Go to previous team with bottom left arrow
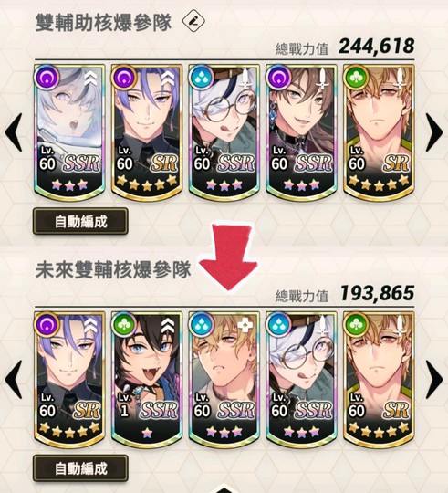448x493 pixels. (14, 380)
